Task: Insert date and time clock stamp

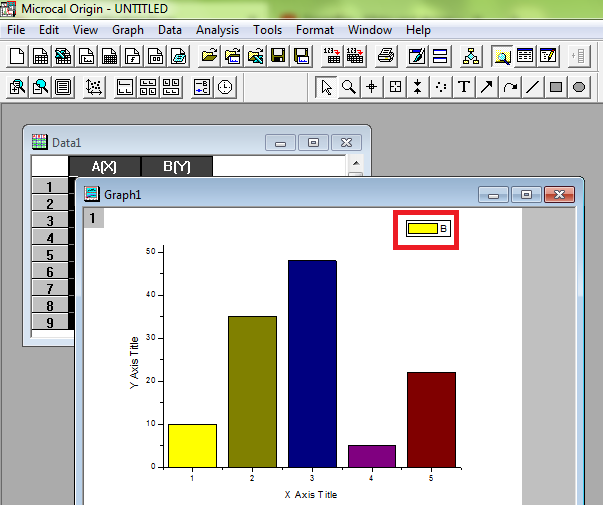Action: [x=226, y=87]
